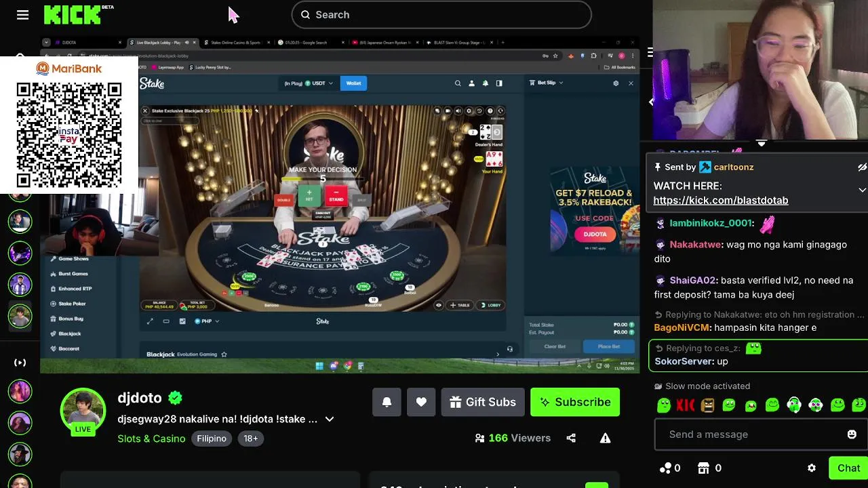Screen dimensions: 868x488
Task: Insert the red KICK emote
Action: coord(686,405)
